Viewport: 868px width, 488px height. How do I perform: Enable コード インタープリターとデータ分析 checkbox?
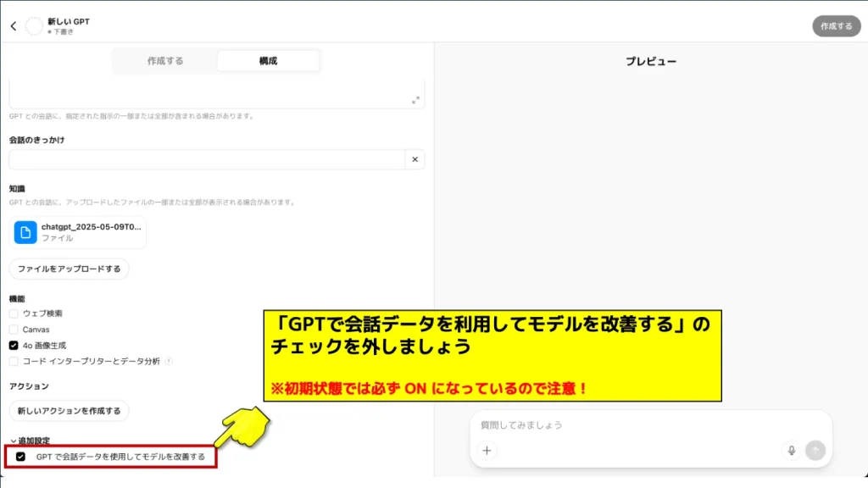click(14, 361)
